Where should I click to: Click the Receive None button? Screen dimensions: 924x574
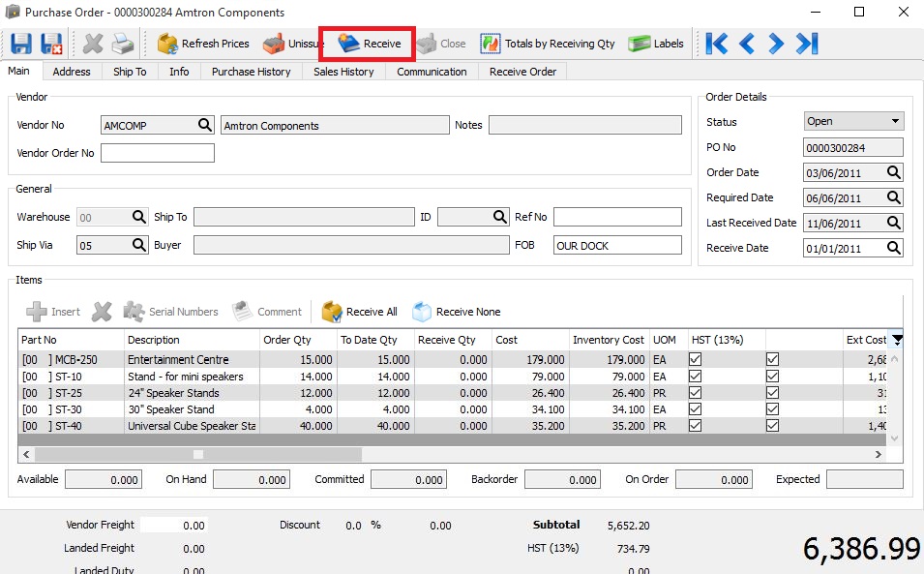457,312
